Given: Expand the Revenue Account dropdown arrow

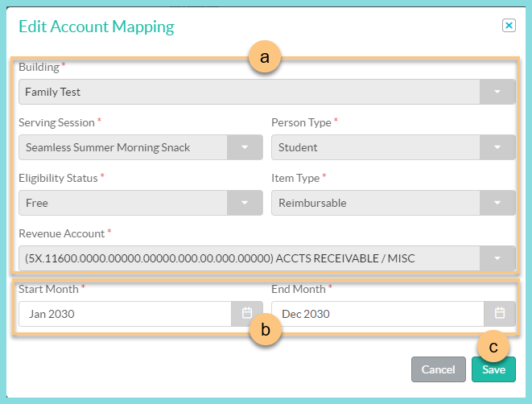Looking at the screenshot, I should (x=497, y=259).
